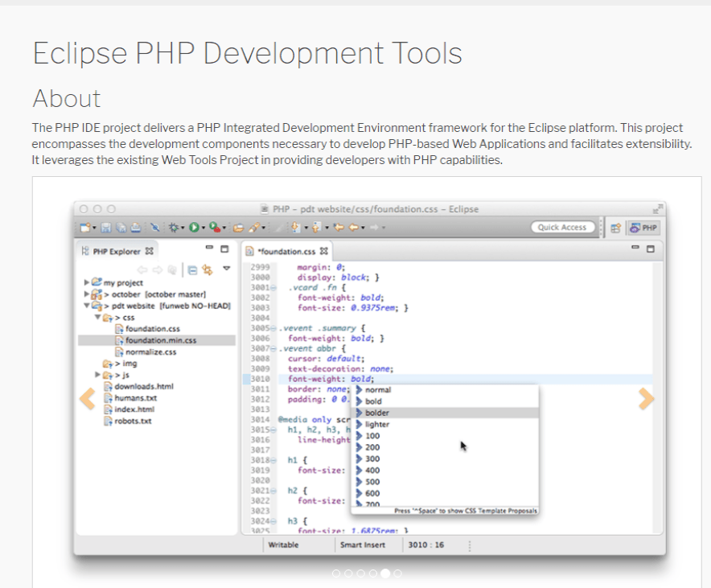The image size is (711, 588).
Task: Expand the october project node
Action: coord(87,294)
